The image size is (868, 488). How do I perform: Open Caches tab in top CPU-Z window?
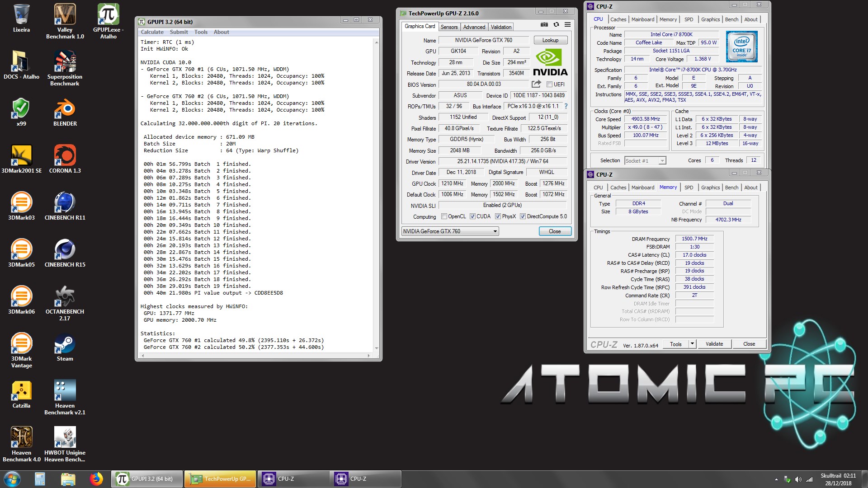click(618, 19)
